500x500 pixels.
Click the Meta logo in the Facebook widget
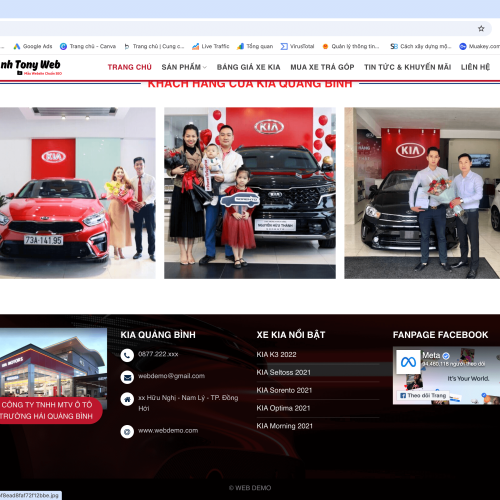pos(408,362)
